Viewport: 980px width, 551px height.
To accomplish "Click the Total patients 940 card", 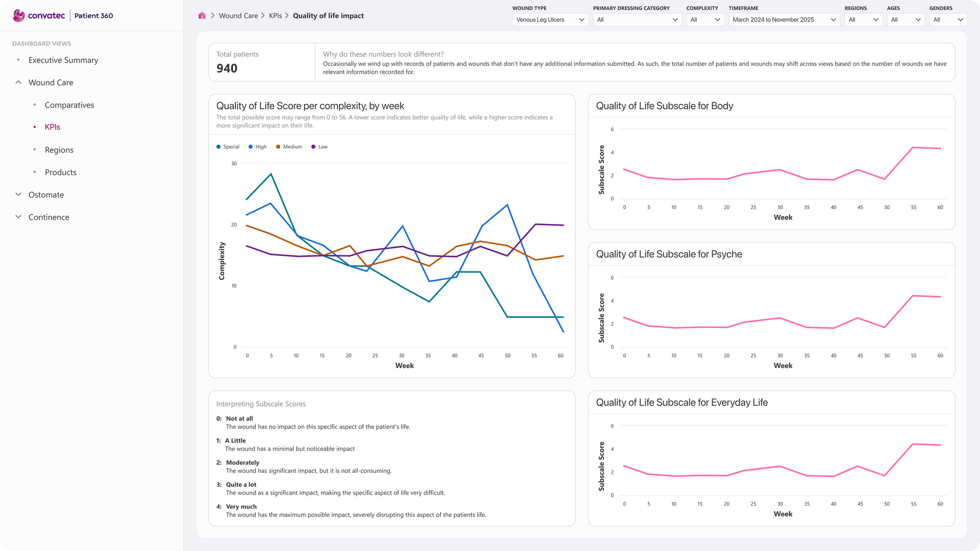I will pyautogui.click(x=261, y=62).
